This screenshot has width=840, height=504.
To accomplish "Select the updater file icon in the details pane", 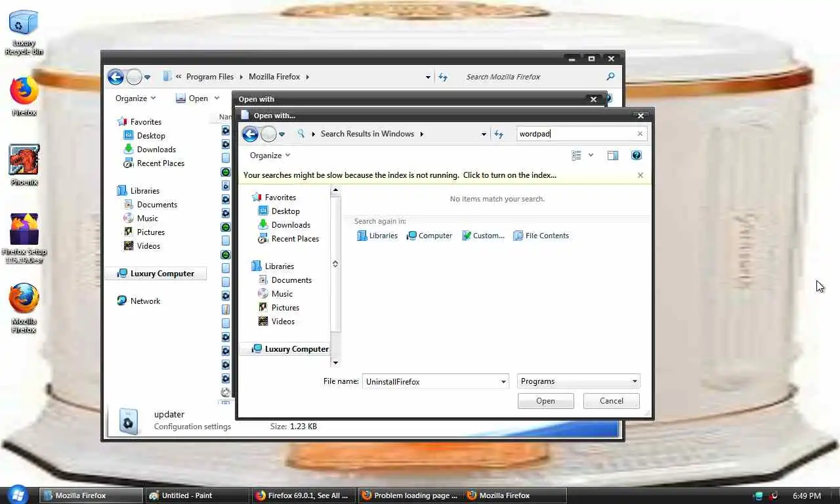I will tap(128, 421).
